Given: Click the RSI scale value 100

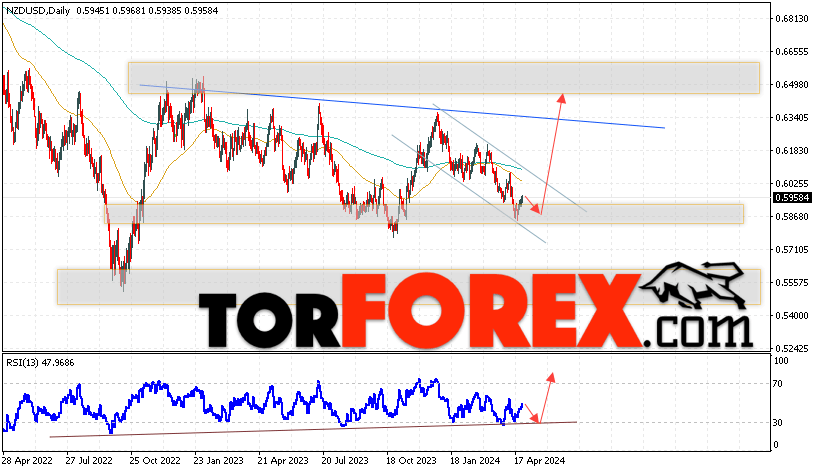Looking at the screenshot, I should tap(782, 361).
